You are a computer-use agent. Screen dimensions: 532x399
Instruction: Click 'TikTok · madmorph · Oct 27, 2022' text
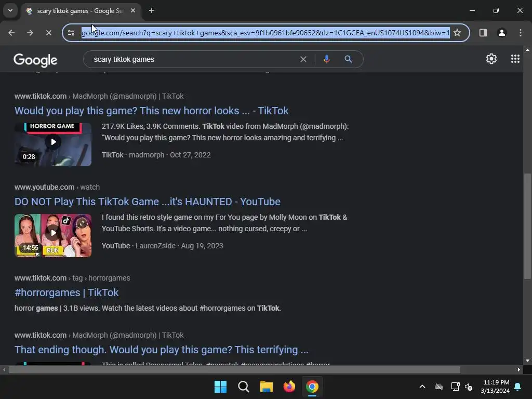(x=156, y=155)
